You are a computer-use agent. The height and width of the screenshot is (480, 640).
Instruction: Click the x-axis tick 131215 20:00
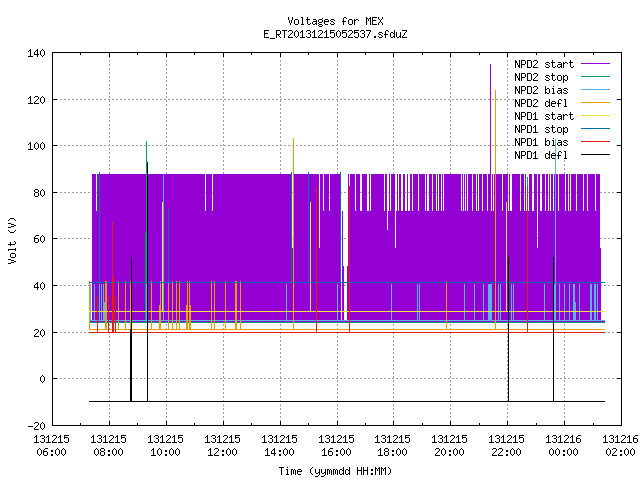click(x=449, y=446)
